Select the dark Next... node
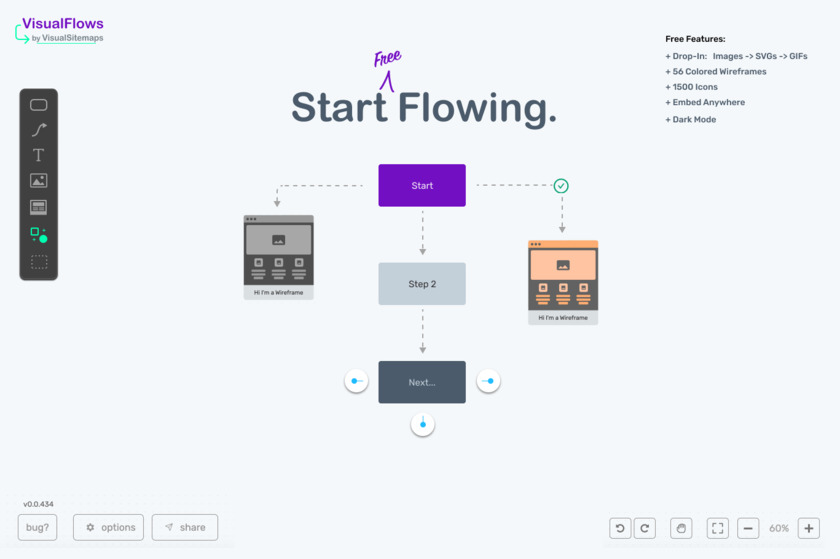840x559 pixels. tap(422, 382)
